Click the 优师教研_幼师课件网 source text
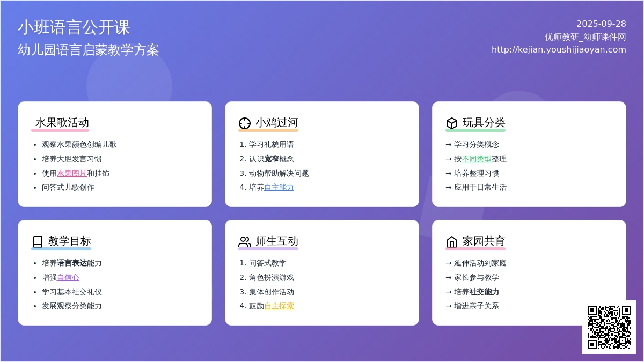 (585, 37)
